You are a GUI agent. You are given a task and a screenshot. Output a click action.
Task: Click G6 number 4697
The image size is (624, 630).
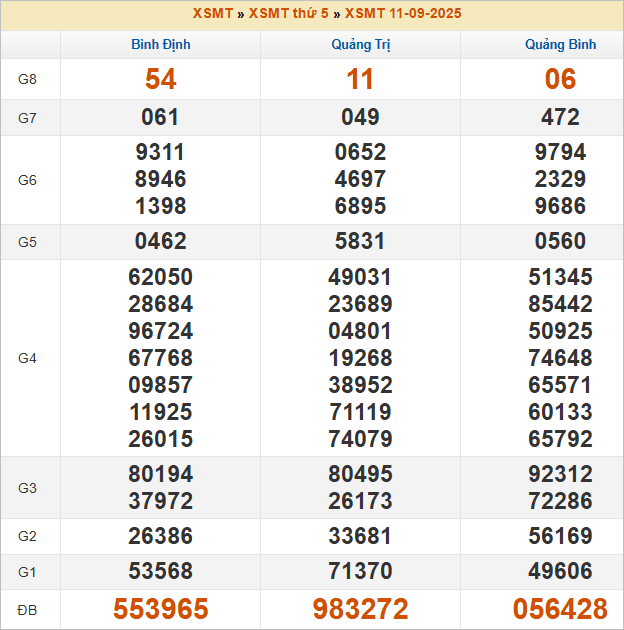coord(360,179)
